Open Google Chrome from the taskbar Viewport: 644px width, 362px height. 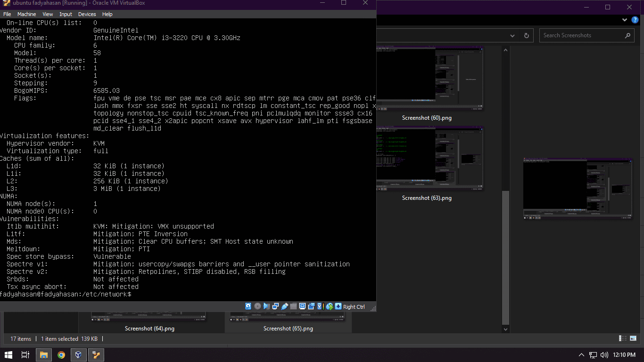[61, 355]
